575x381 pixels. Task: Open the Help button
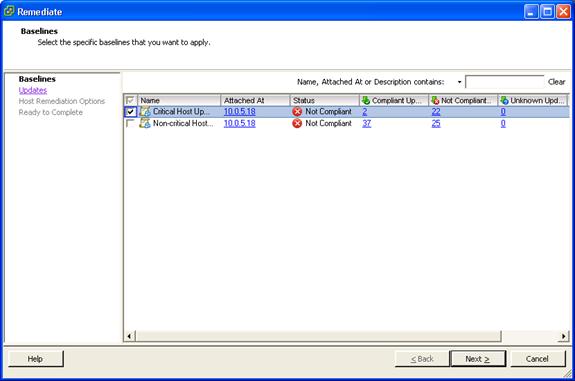point(36,359)
